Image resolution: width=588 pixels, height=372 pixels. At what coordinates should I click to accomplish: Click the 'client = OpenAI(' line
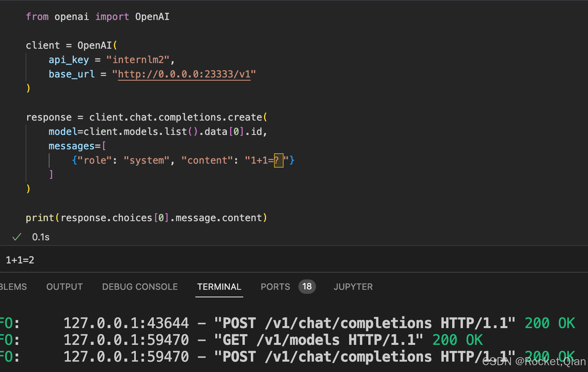(x=72, y=46)
